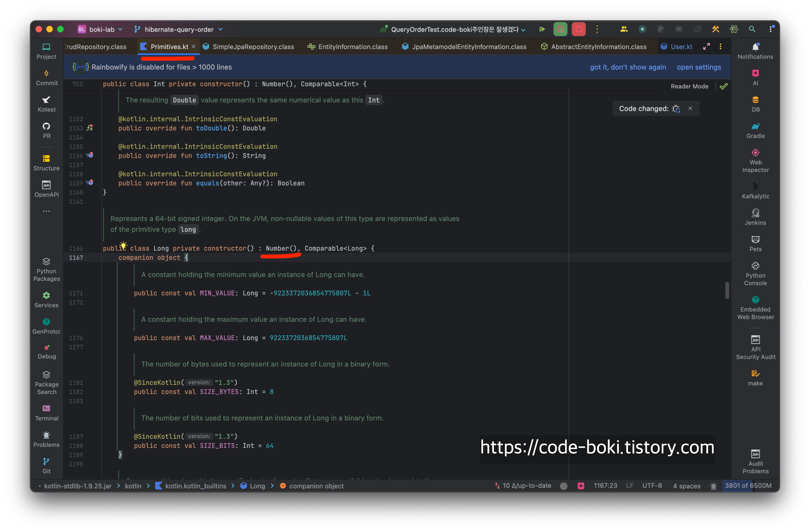Image resolution: width=810 pixels, height=532 pixels.
Task: Open the Notifications bell panel
Action: point(755,51)
